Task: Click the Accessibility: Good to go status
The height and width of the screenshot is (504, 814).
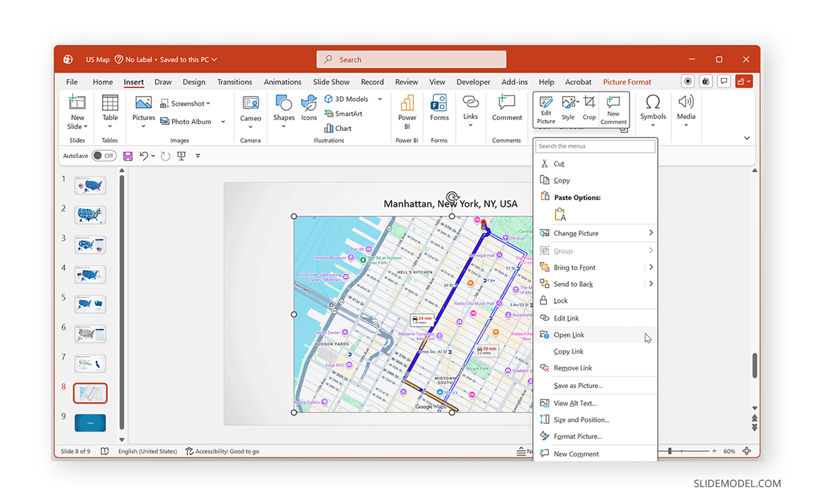Action: (222, 451)
